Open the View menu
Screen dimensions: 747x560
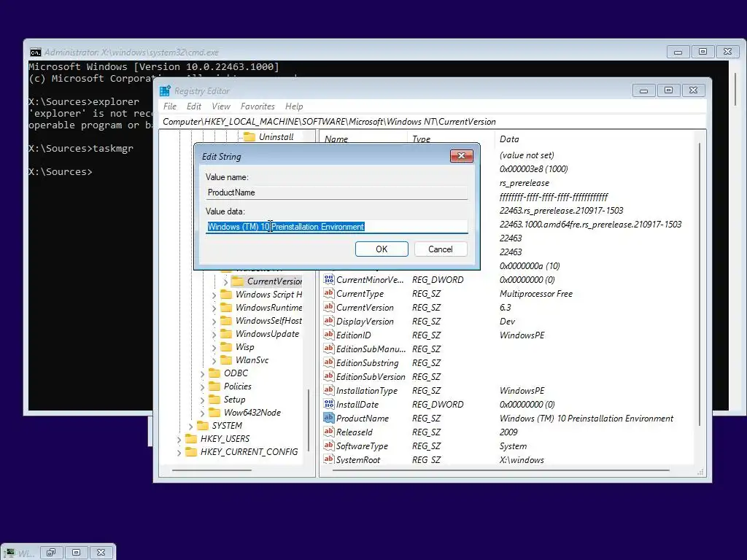[221, 106]
